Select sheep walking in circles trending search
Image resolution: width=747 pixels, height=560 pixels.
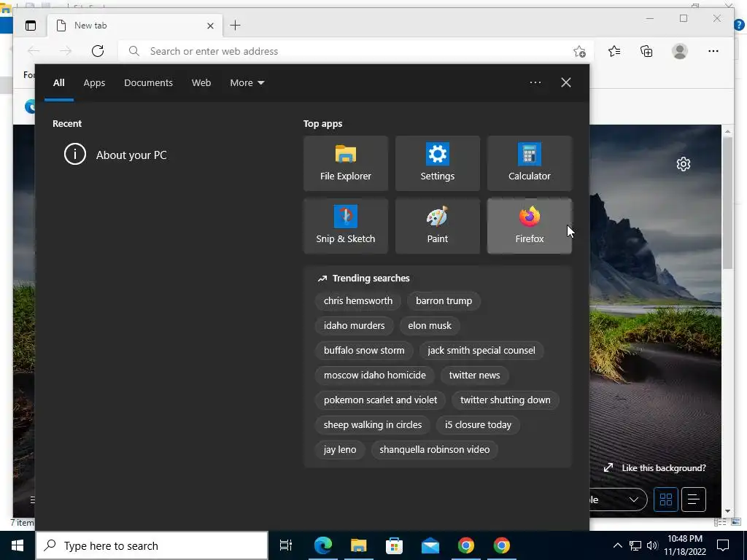click(x=373, y=425)
